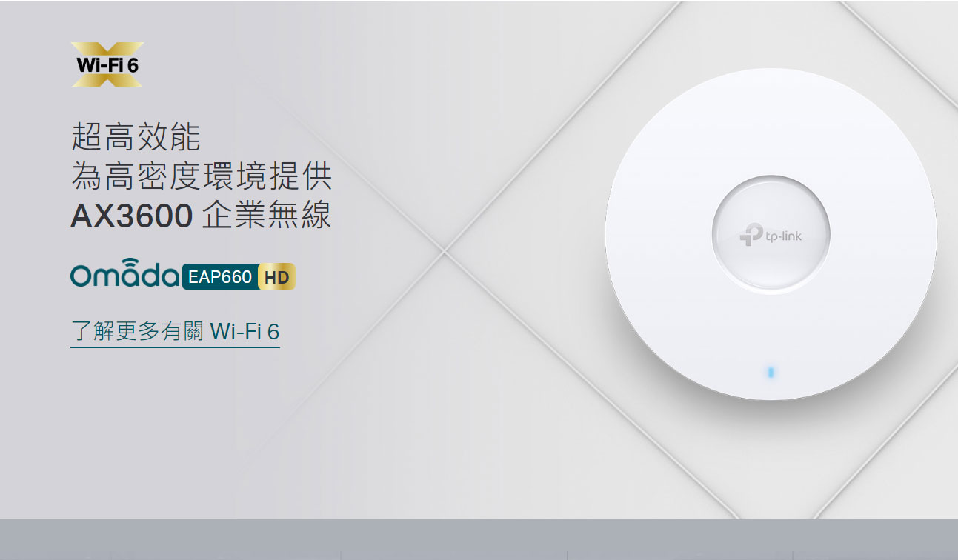Click the tp-link logo on the access point
The height and width of the screenshot is (560, 958).
click(771, 235)
